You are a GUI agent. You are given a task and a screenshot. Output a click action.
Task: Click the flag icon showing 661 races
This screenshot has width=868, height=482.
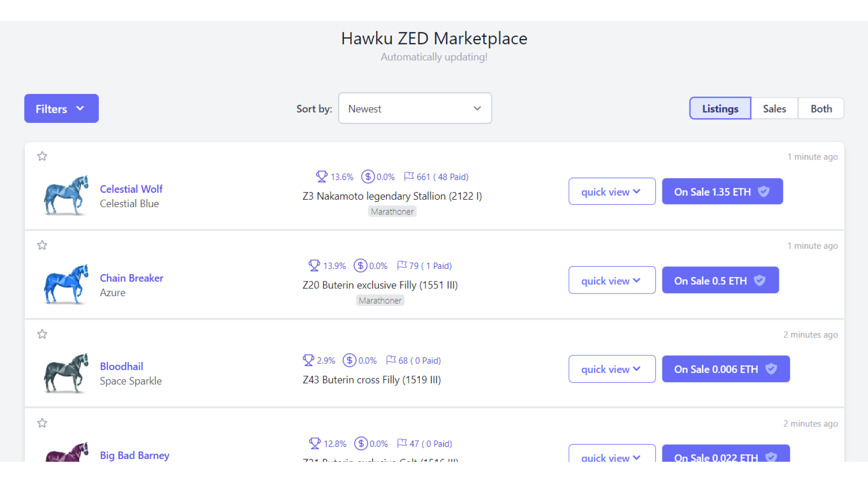point(409,177)
